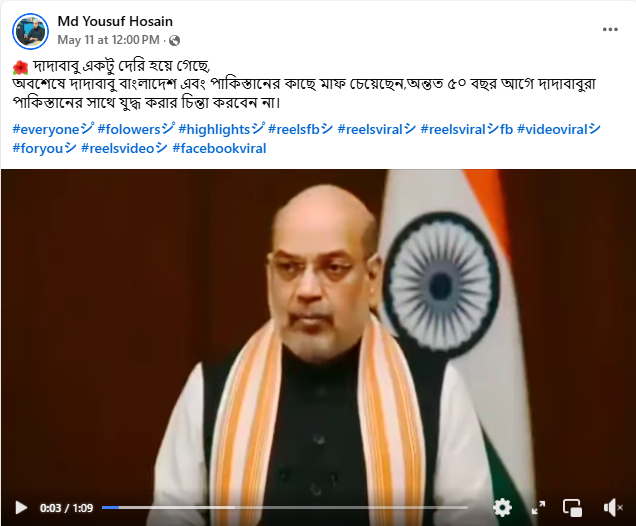Open the #foryou hashtag

point(44,148)
